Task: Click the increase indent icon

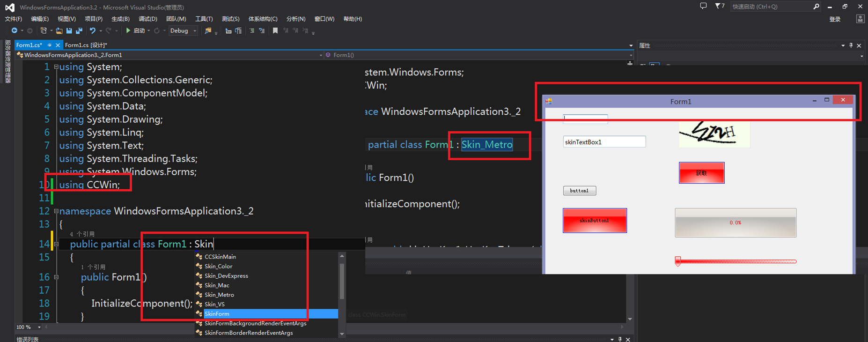Action: [x=239, y=31]
